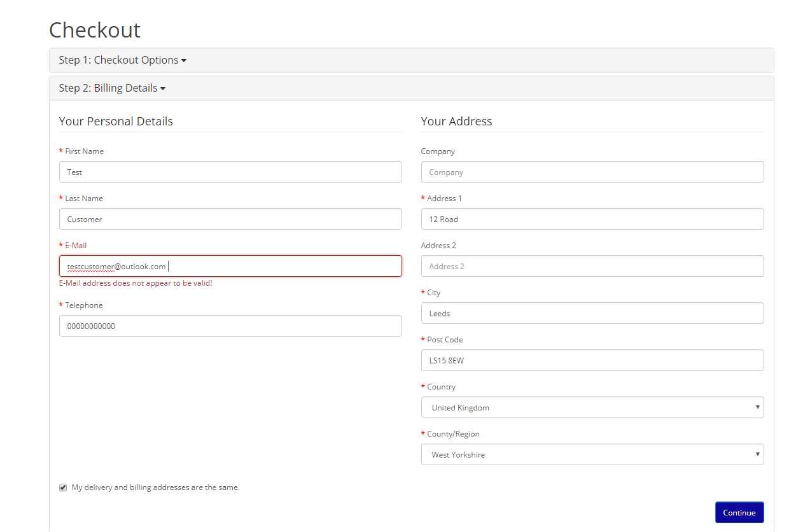Click the Your Personal Details heading
The image size is (796, 532).
click(x=116, y=121)
